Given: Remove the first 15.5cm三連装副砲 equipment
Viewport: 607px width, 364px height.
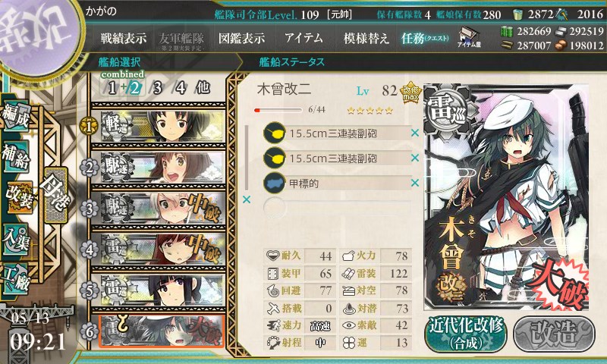Looking at the screenshot, I should [x=414, y=133].
